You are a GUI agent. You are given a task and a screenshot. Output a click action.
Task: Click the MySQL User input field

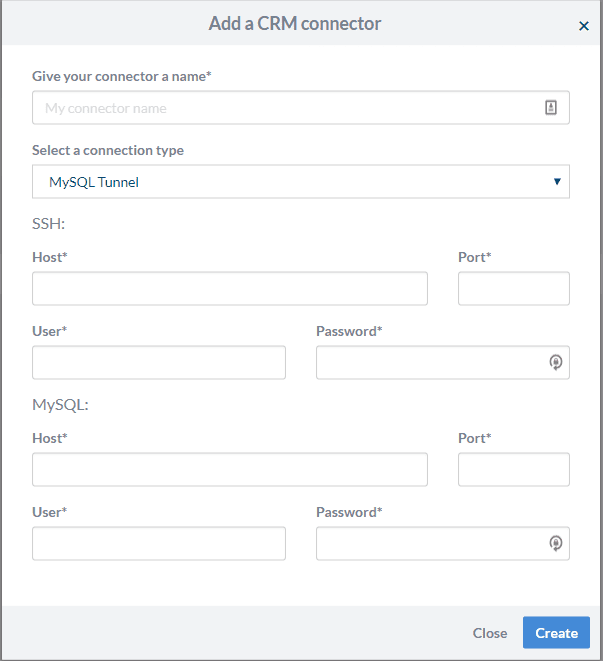tap(159, 543)
